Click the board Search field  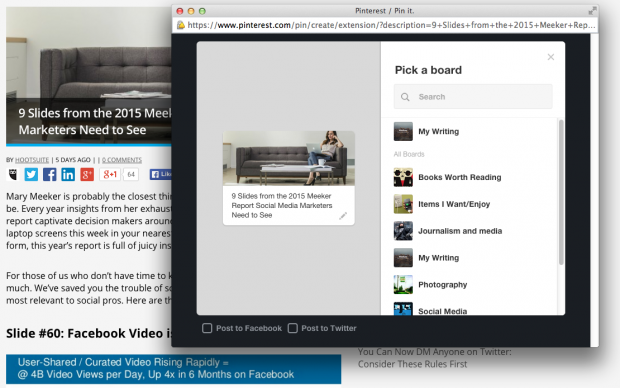473,97
